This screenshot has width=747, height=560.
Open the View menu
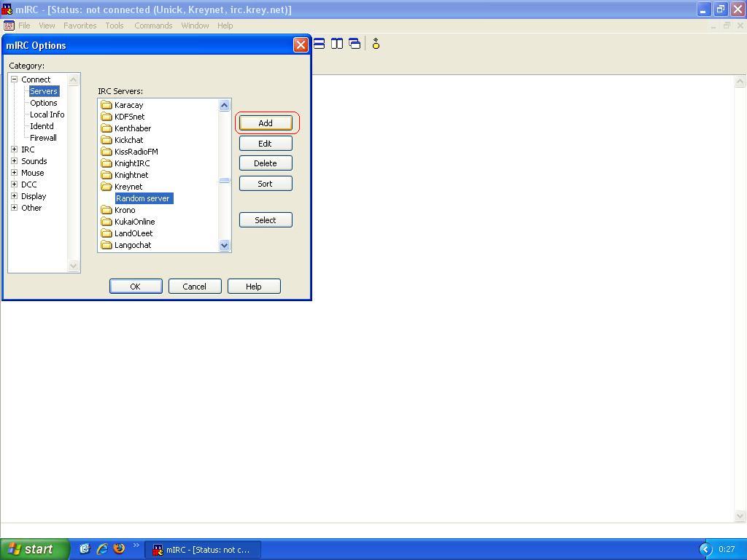47,26
